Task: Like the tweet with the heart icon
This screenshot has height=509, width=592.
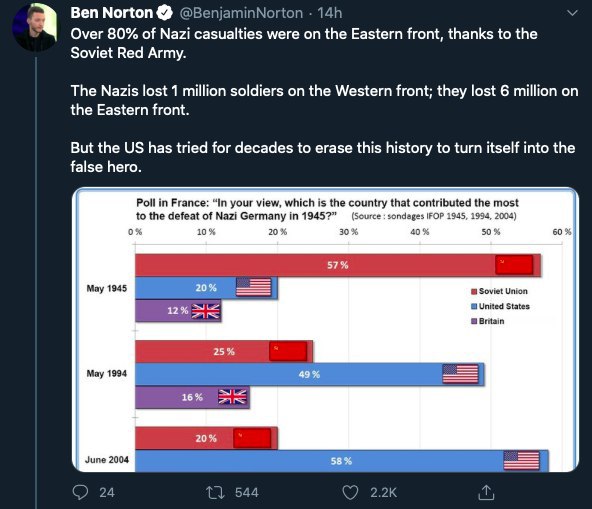Action: (350, 492)
